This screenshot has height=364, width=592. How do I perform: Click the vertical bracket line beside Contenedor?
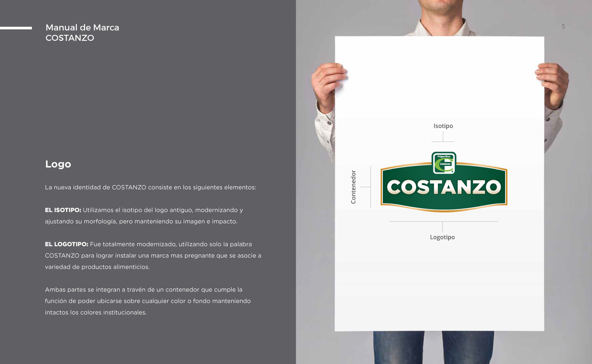[x=370, y=187]
